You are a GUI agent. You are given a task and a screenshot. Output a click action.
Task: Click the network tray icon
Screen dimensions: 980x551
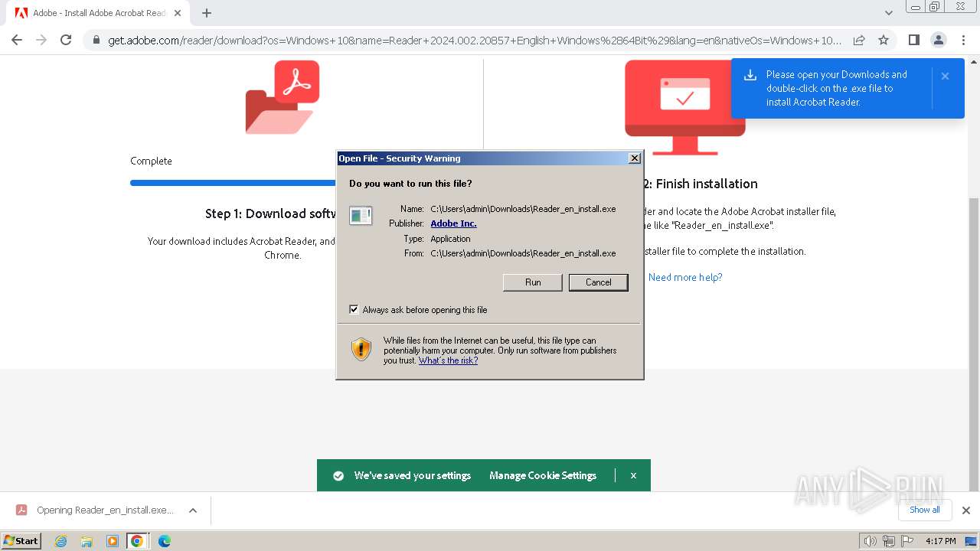[x=889, y=541]
